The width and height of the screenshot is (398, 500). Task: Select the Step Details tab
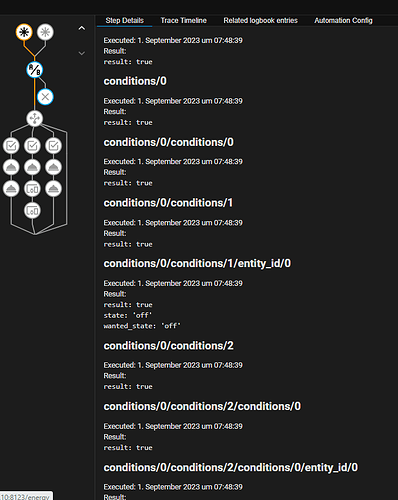[125, 21]
